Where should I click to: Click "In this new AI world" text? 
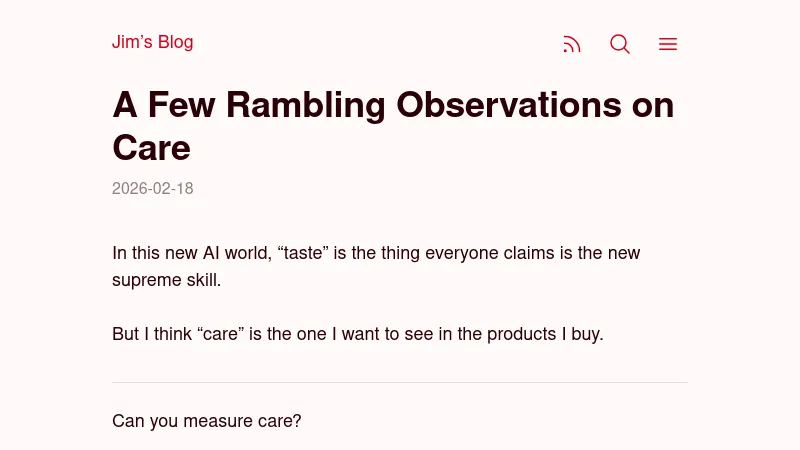pos(190,253)
